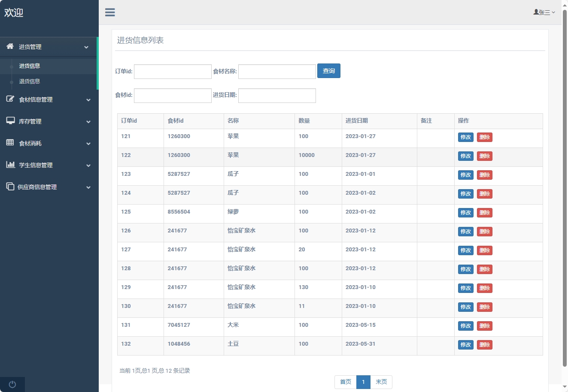Viewport: 568px width, 392px height.
Task: Click the bar chart icon beside 学生信息管理
Action: pos(10,165)
